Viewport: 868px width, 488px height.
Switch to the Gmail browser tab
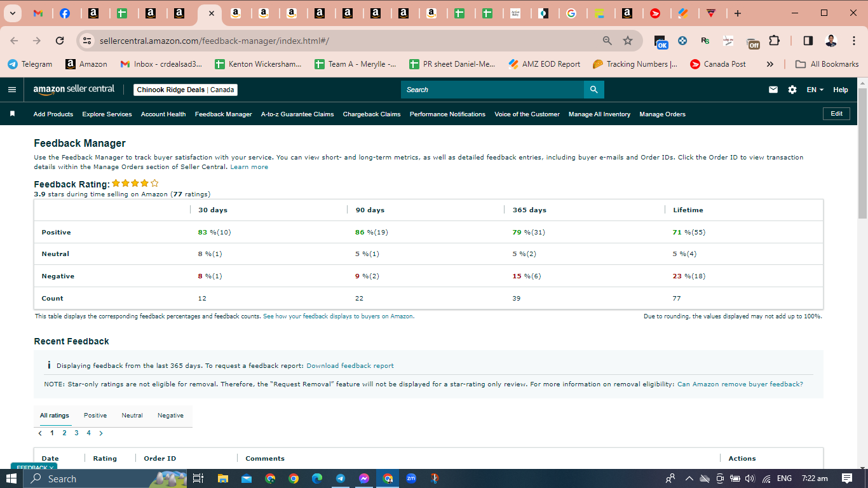(x=37, y=13)
